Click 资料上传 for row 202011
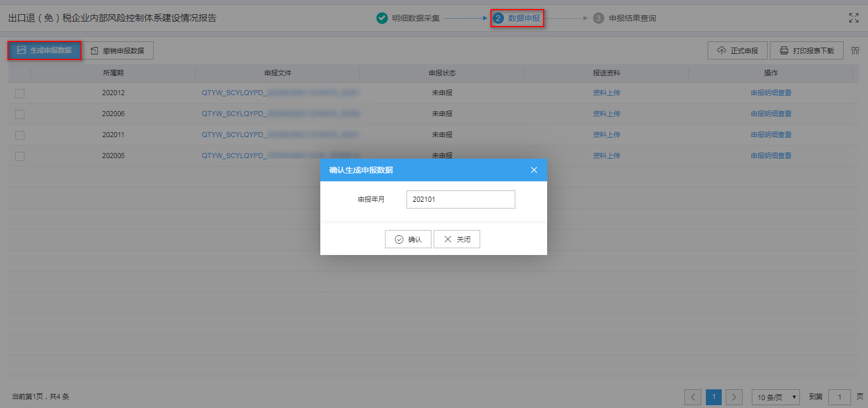The width and height of the screenshot is (868, 408). pos(607,135)
